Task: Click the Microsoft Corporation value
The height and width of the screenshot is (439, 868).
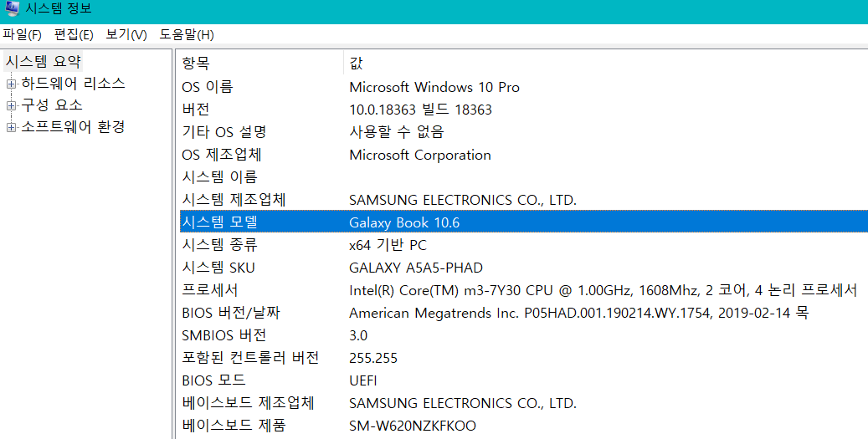Action: (420, 155)
